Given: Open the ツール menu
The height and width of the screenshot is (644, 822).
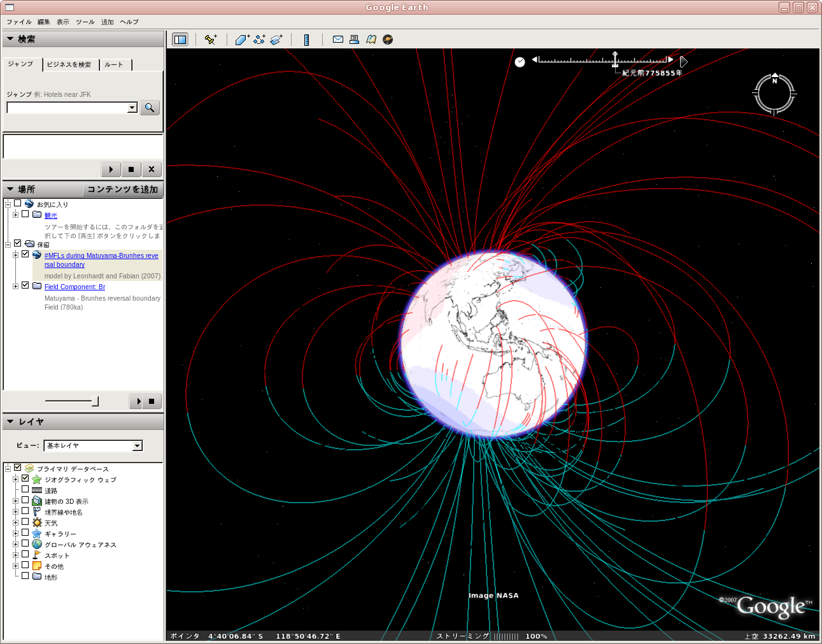Looking at the screenshot, I should pos(85,22).
